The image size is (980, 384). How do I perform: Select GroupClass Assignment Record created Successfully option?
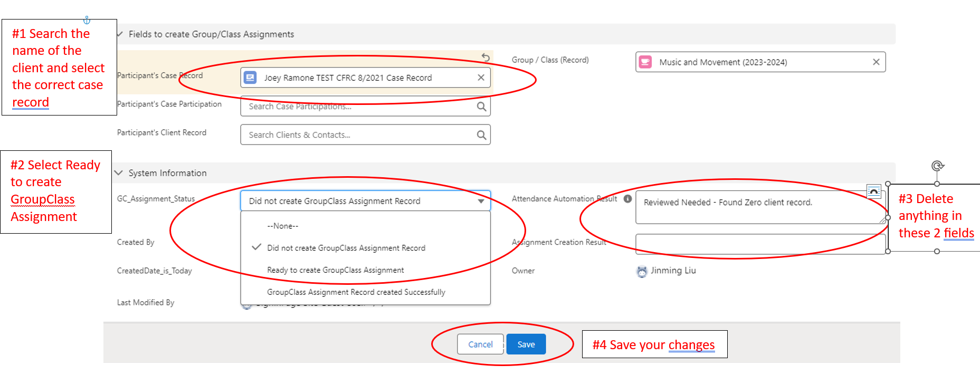pyautogui.click(x=356, y=292)
